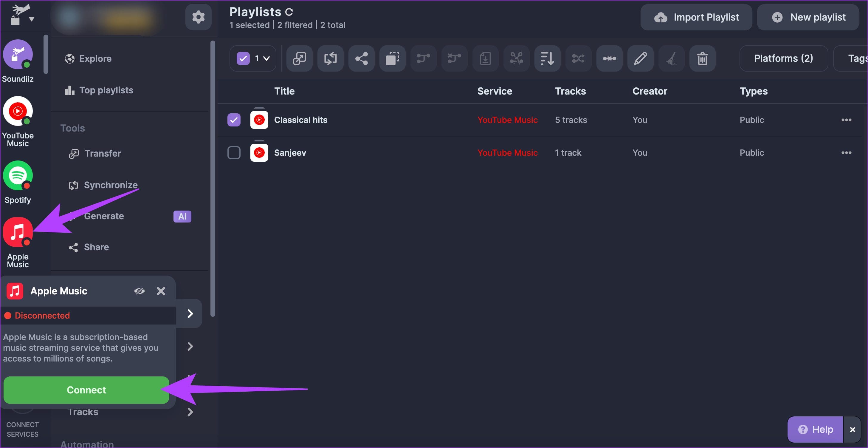Hide Apple Music using the eye icon

139,291
